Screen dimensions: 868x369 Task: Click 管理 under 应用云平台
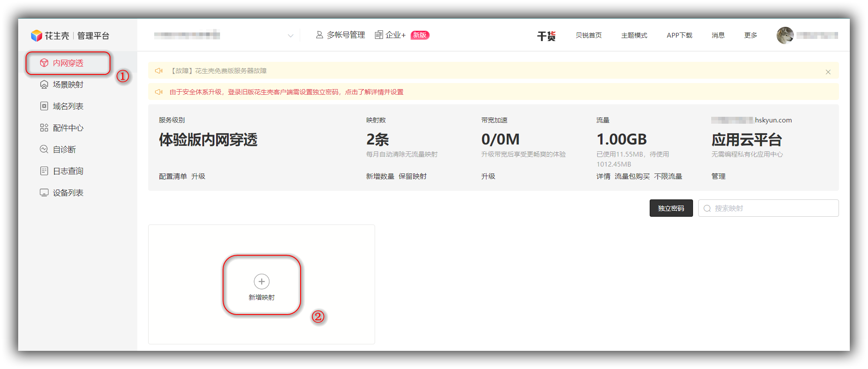719,176
